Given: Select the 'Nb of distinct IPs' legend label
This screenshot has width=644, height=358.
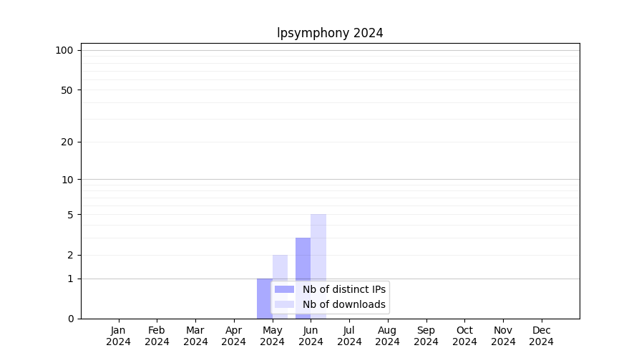Looking at the screenshot, I should (343, 289).
